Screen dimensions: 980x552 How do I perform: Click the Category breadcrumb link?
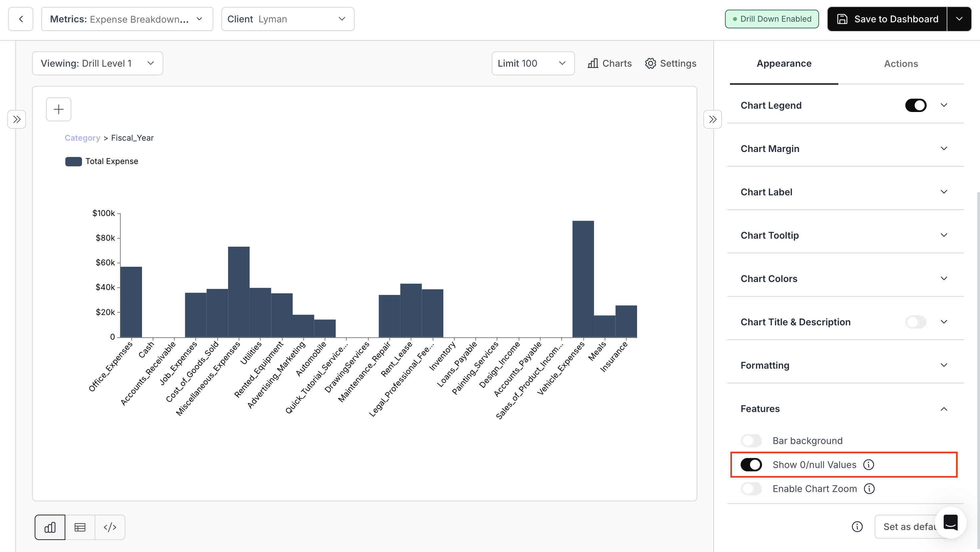82,138
